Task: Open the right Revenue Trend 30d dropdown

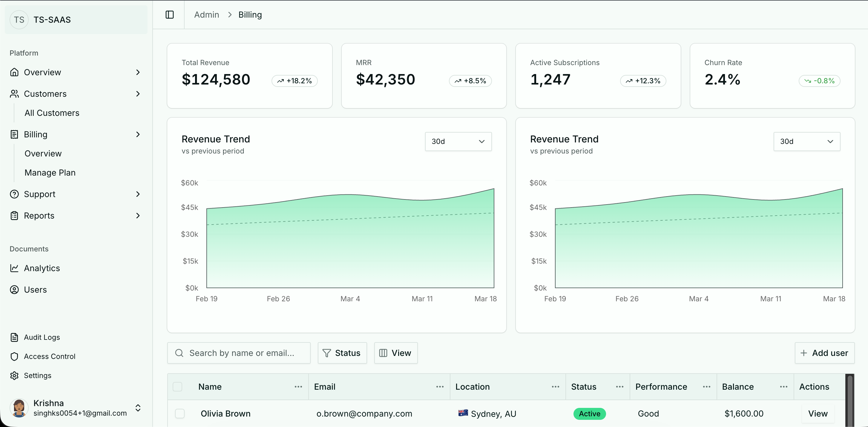Action: pyautogui.click(x=806, y=142)
